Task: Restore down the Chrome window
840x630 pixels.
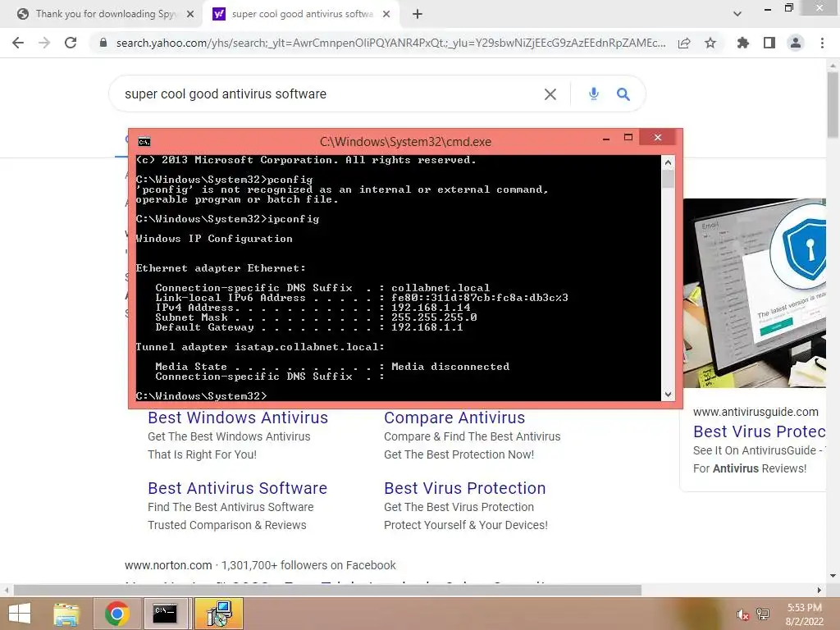Action: pyautogui.click(x=789, y=8)
